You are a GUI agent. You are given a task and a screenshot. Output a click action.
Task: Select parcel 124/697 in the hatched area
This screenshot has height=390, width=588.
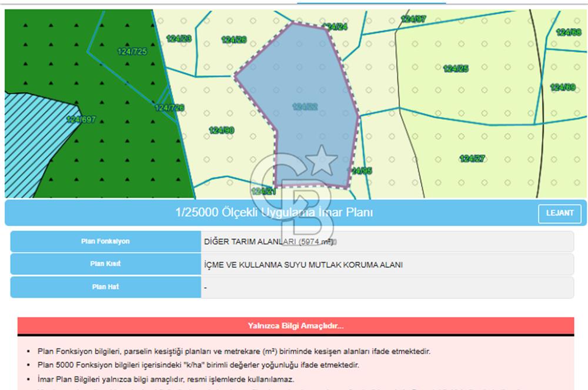81,119
